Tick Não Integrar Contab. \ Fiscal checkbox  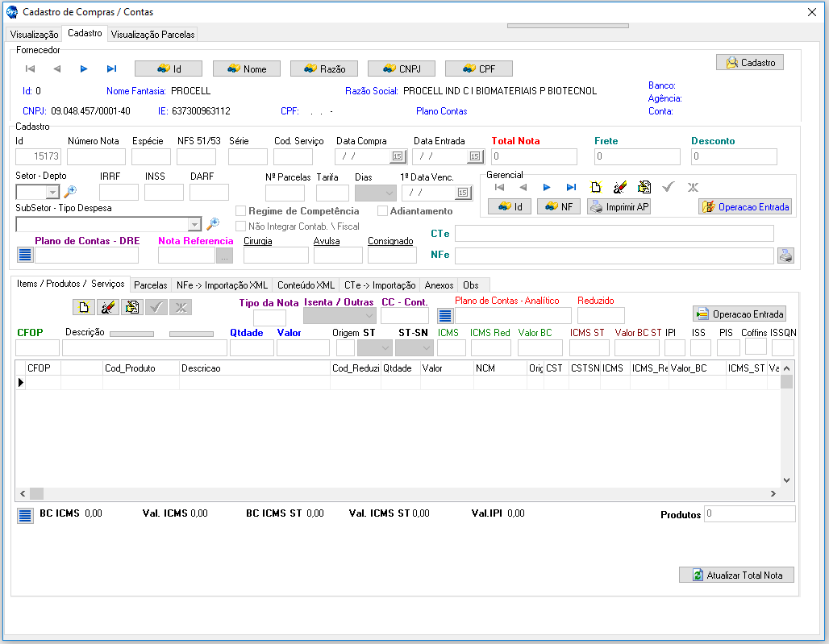click(240, 226)
